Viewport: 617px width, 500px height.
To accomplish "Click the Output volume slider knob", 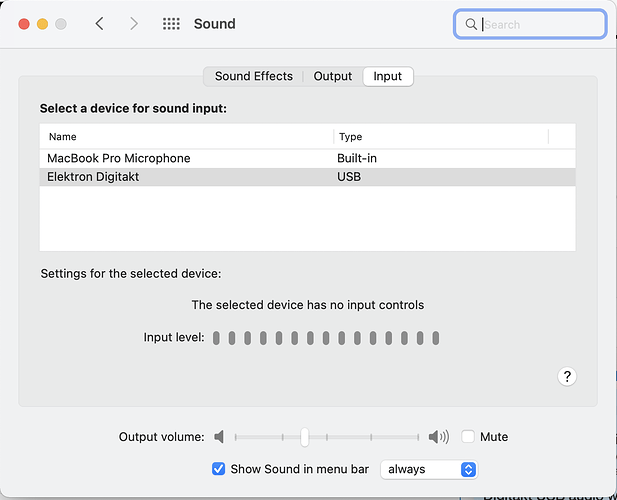I will click(x=304, y=437).
